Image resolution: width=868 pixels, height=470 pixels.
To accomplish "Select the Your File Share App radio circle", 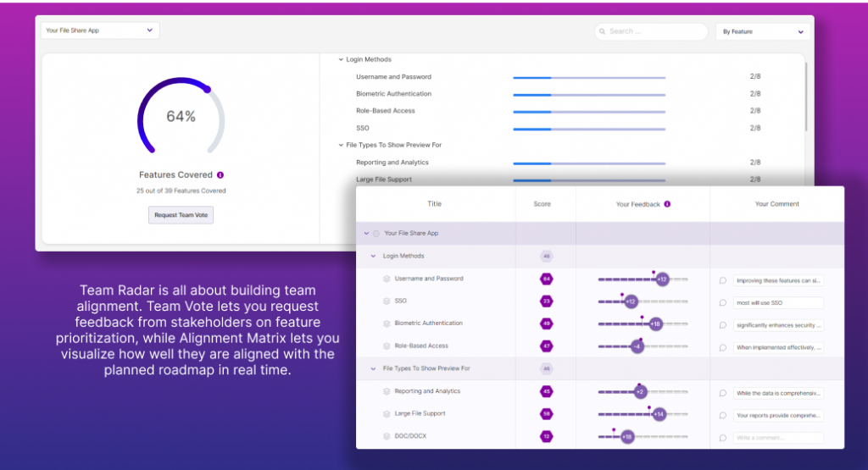I will pyautogui.click(x=376, y=233).
